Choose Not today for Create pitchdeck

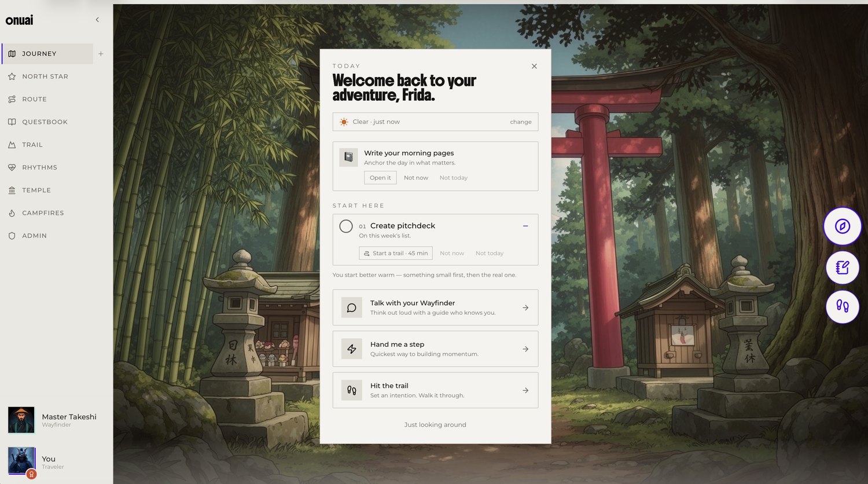coord(490,253)
